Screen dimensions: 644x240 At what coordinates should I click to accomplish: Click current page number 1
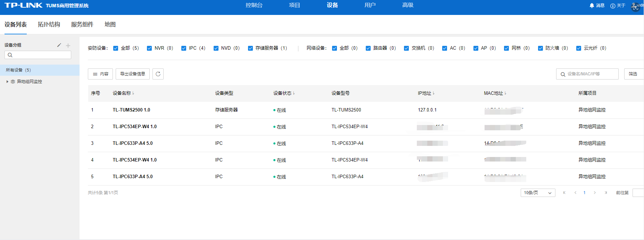(x=585, y=193)
